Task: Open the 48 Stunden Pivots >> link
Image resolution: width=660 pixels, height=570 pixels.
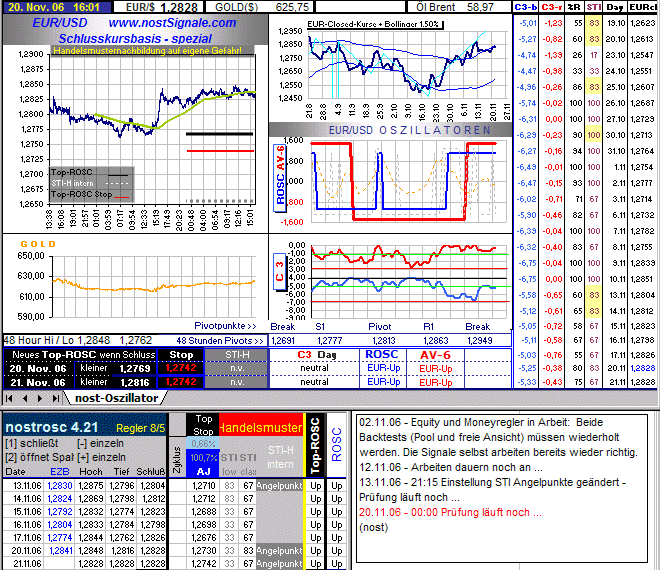Action: coord(220,341)
